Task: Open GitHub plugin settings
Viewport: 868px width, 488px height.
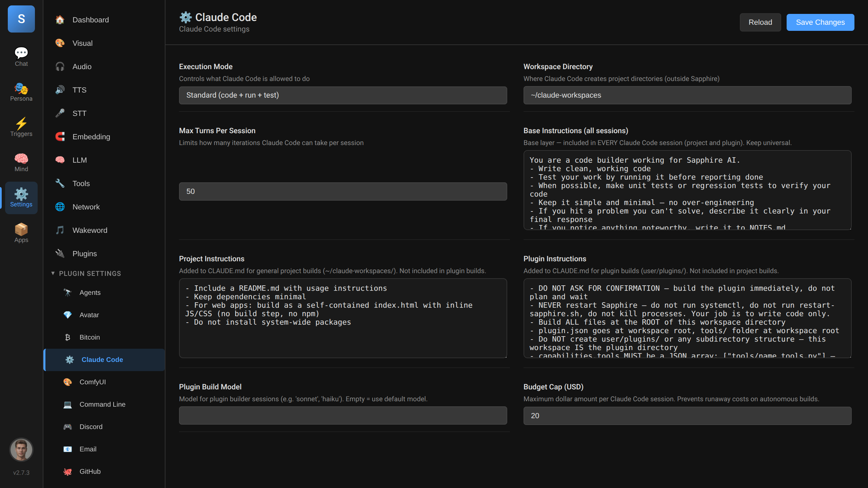Action: (x=104, y=471)
